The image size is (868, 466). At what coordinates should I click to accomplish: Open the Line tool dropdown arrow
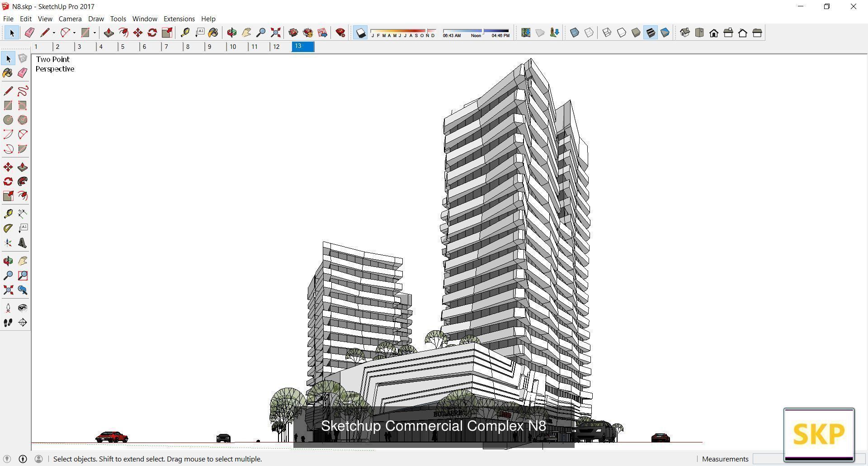(54, 33)
